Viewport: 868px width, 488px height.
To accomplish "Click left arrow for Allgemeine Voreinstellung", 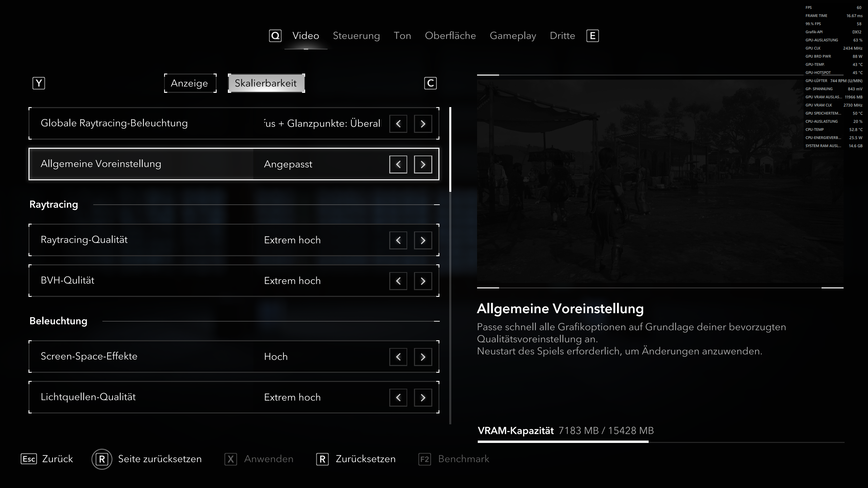I will (x=398, y=164).
